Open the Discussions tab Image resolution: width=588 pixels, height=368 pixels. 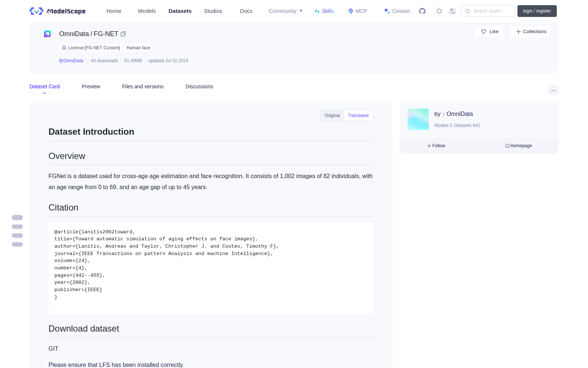[199, 86]
